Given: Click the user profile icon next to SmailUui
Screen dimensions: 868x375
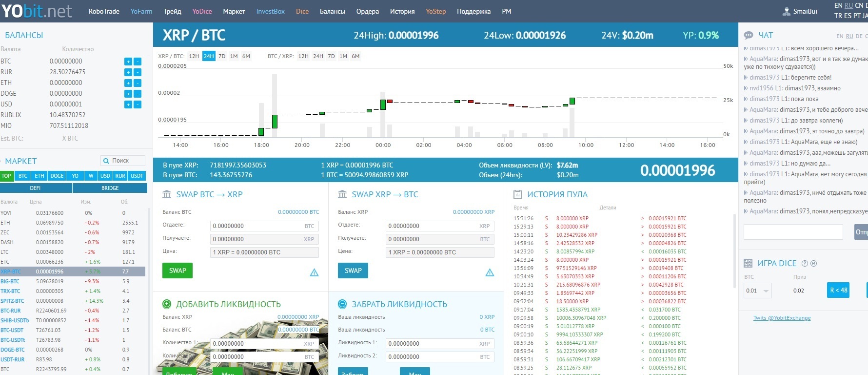Looking at the screenshot, I should pos(787,11).
